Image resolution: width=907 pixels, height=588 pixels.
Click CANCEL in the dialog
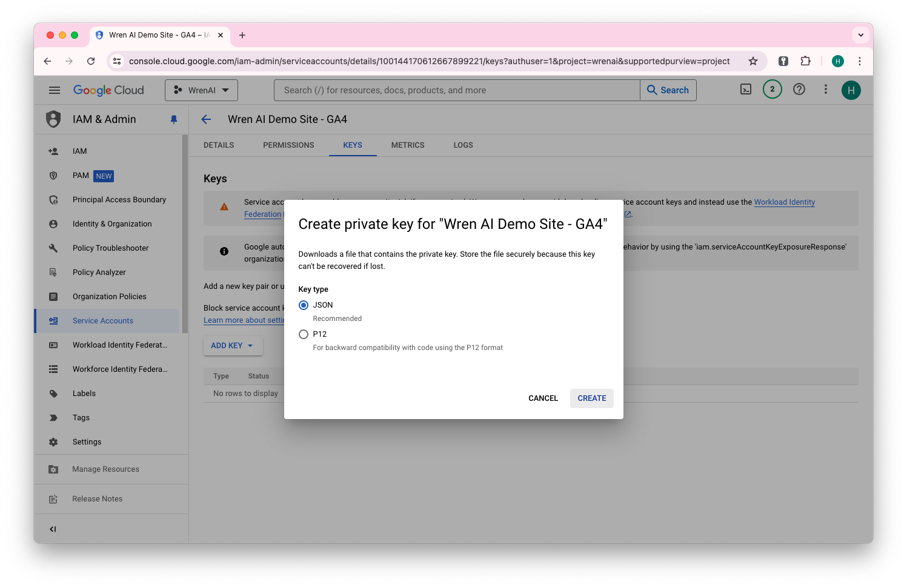[543, 398]
